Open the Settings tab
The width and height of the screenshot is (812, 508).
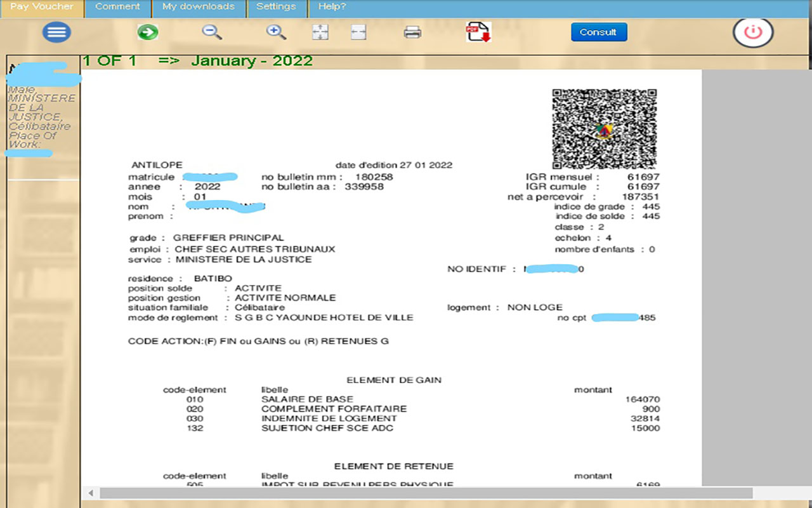(x=276, y=7)
